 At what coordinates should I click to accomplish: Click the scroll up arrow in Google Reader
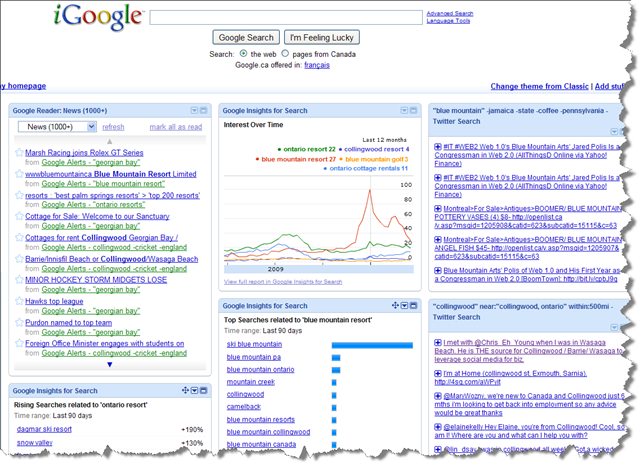(x=110, y=142)
